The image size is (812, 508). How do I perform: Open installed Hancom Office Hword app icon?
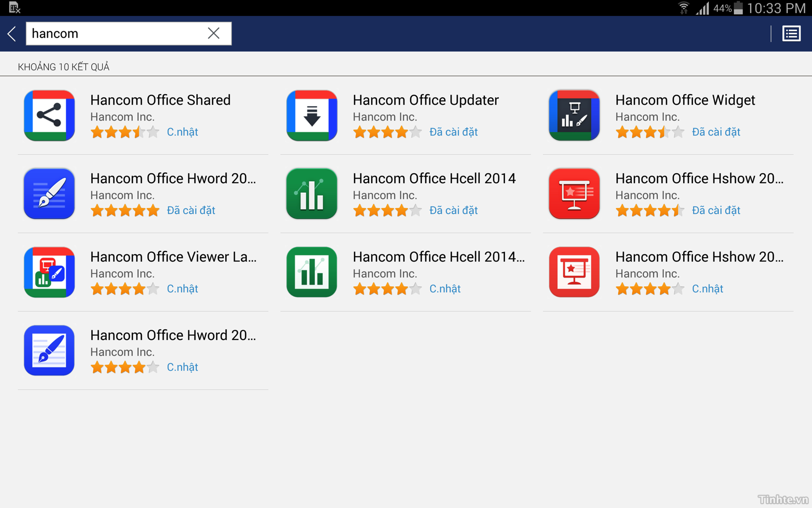tap(49, 193)
